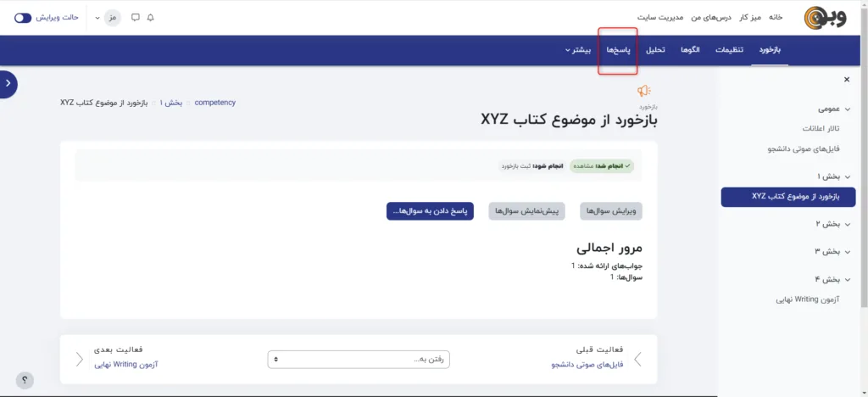This screenshot has width=868, height=397.
Task: Switch to the پاسخ‌ها tab
Action: click(618, 50)
